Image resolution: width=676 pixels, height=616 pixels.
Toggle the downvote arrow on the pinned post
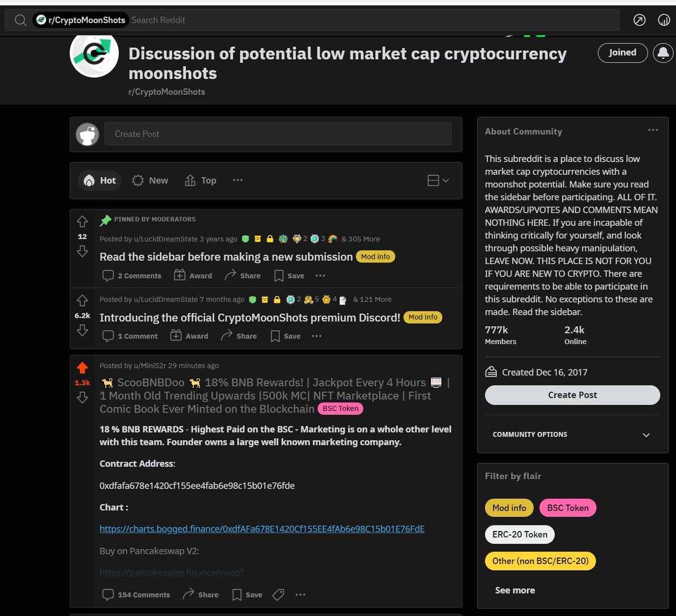(x=82, y=252)
